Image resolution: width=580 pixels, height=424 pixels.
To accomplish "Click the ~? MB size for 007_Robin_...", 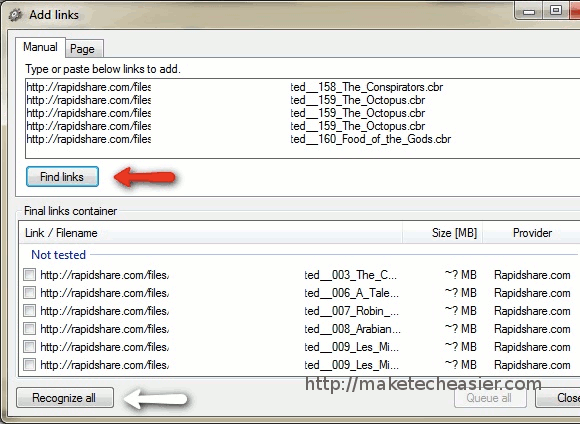I will click(461, 311).
